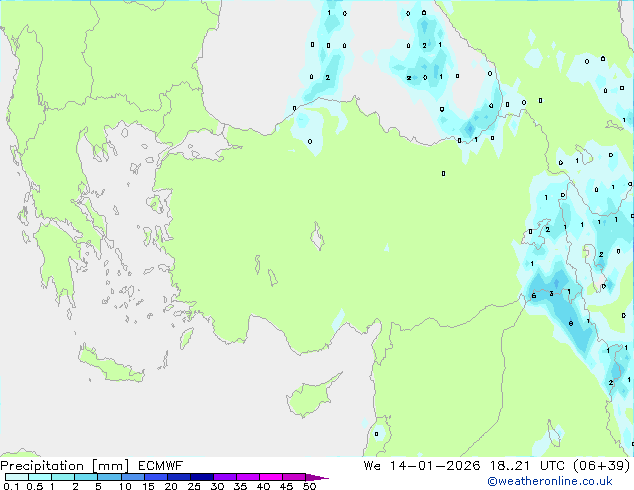The width and height of the screenshot is (634, 490).
Task: Select the 10–15 mm legend color swatch
Action: (133, 477)
